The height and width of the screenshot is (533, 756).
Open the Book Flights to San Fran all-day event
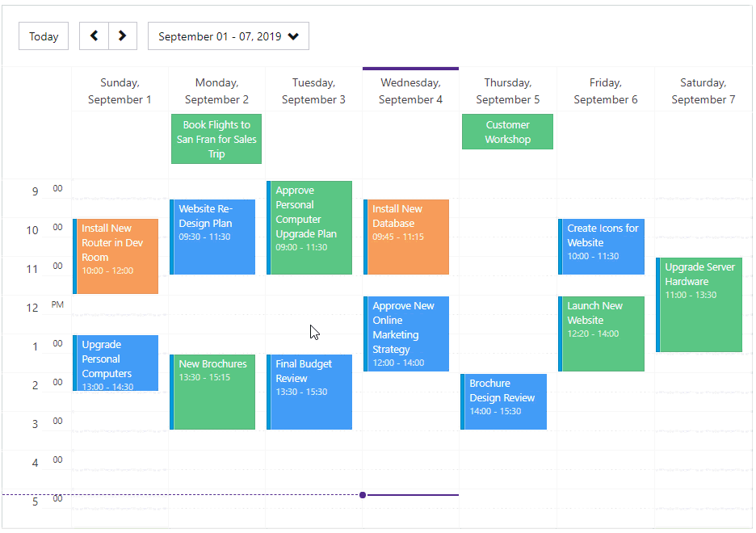(216, 139)
